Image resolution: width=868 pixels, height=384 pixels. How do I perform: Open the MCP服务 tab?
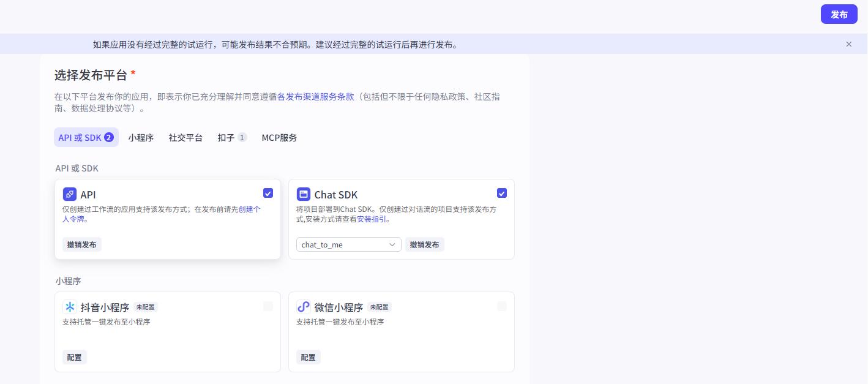click(x=280, y=137)
